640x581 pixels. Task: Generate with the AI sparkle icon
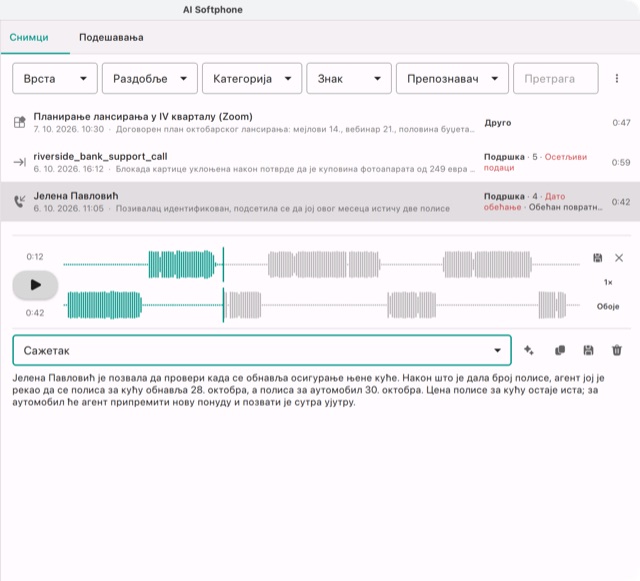[529, 350]
